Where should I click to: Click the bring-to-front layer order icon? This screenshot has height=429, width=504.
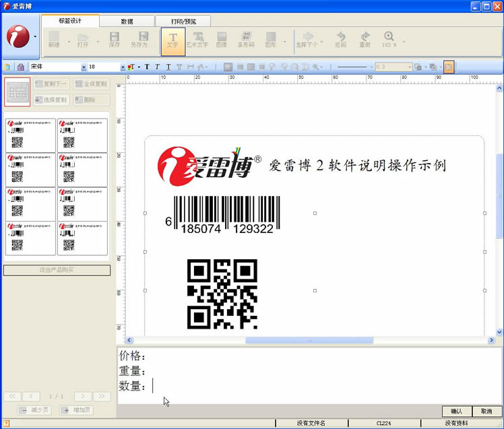click(418, 67)
